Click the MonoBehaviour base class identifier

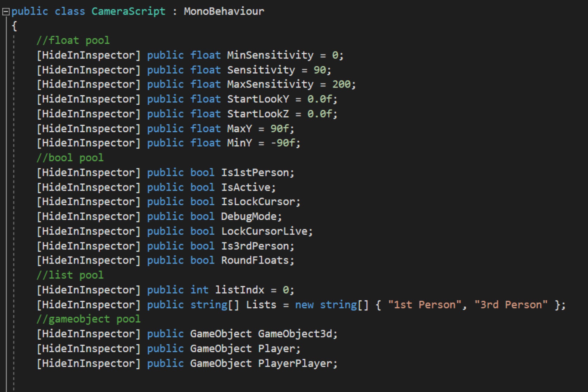(224, 11)
